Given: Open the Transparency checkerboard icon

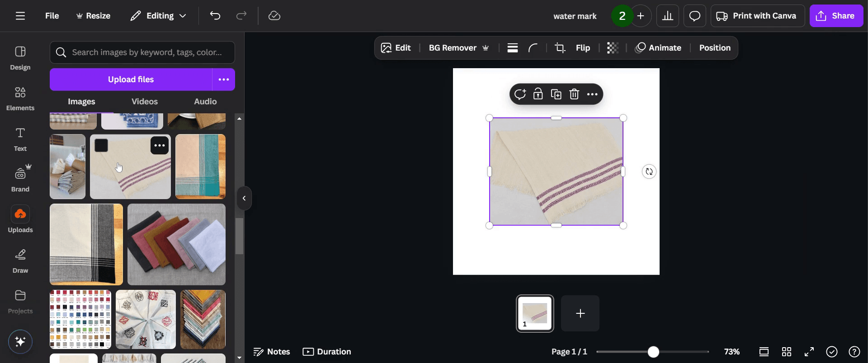Looking at the screenshot, I should (x=613, y=48).
